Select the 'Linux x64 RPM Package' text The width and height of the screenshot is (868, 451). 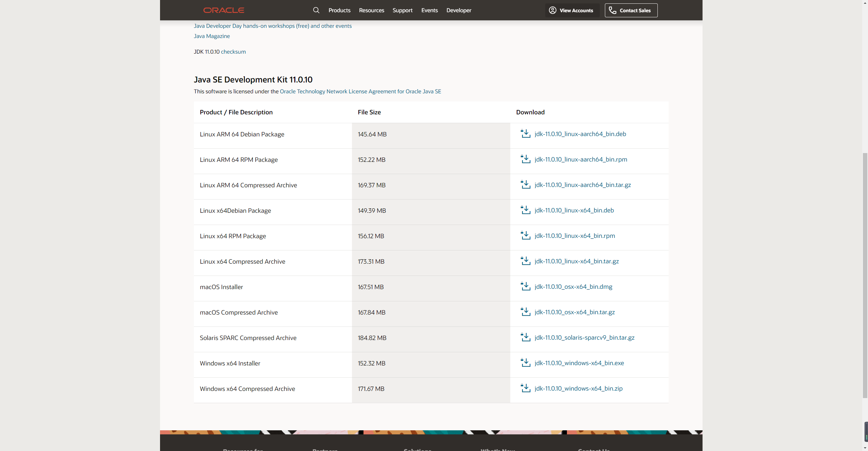coord(233,236)
